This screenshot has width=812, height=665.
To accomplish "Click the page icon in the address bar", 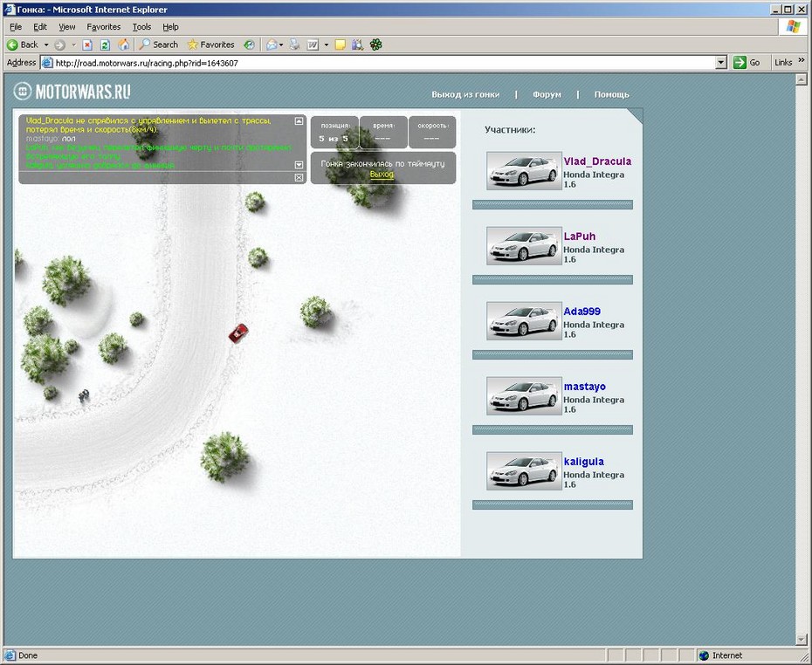I will (47, 63).
